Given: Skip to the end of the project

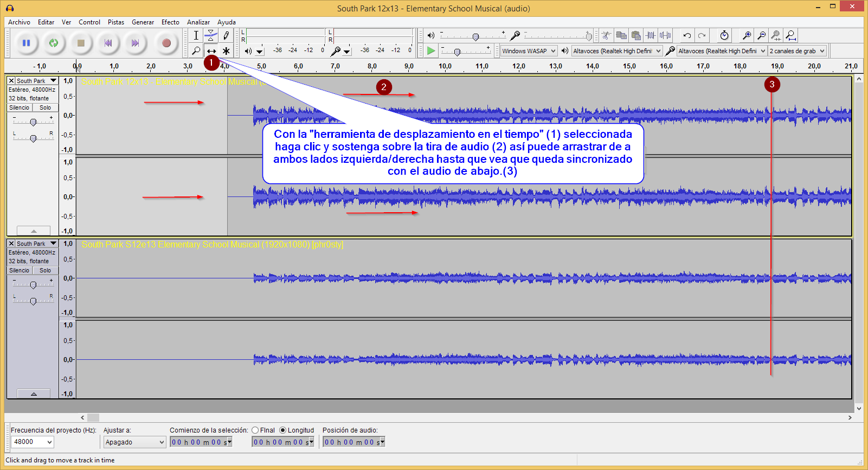Looking at the screenshot, I should (135, 43).
